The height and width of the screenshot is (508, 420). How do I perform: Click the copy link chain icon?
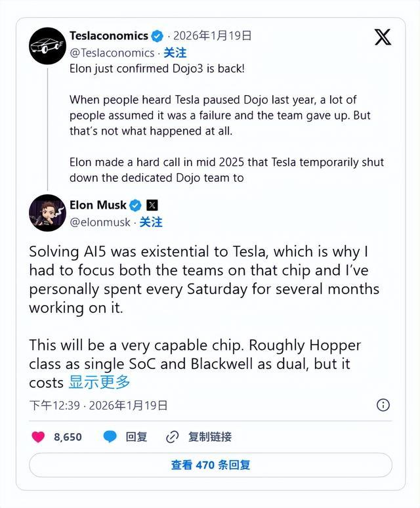coord(173,436)
